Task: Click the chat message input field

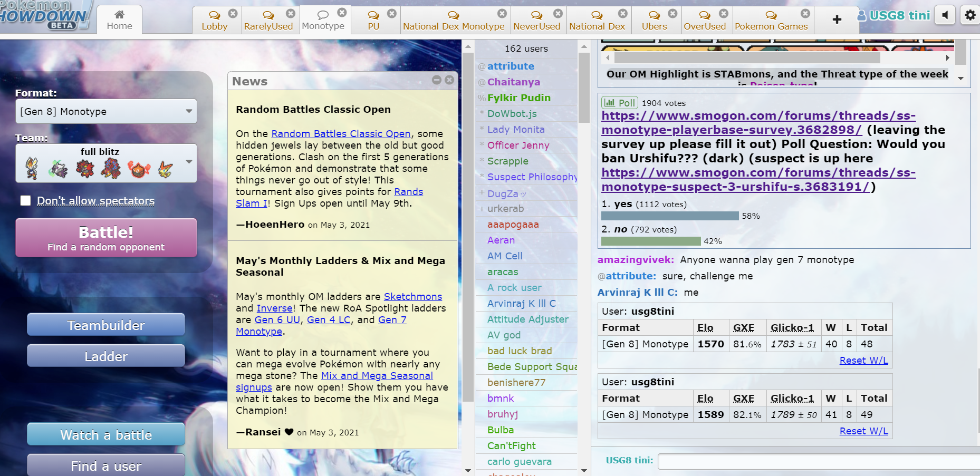Action: 819,461
